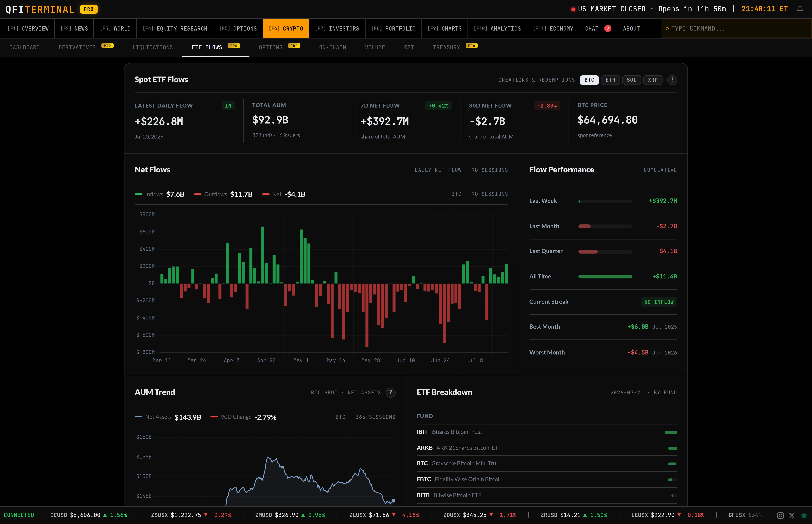This screenshot has height=524, width=812.
Task: Open the About tab
Action: click(x=631, y=29)
